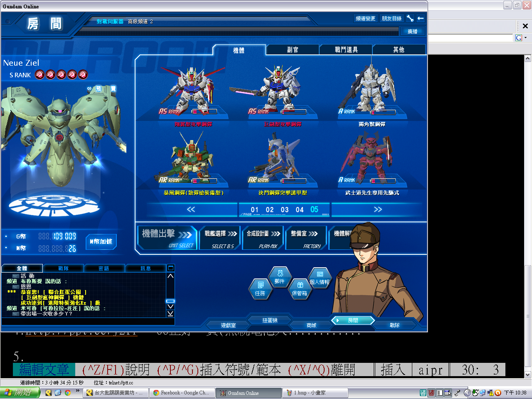This screenshot has width=532, height=399.
Task: Open the 戰隊 clan menu item
Action: click(394, 325)
